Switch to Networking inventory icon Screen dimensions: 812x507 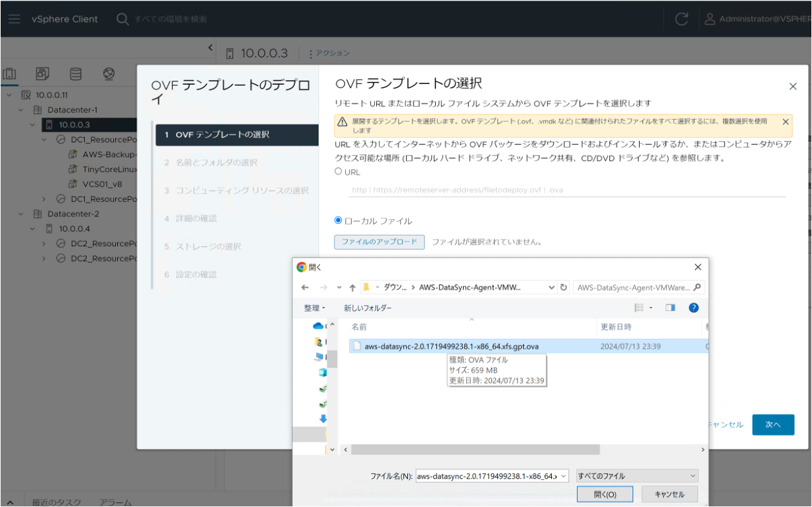(x=109, y=73)
